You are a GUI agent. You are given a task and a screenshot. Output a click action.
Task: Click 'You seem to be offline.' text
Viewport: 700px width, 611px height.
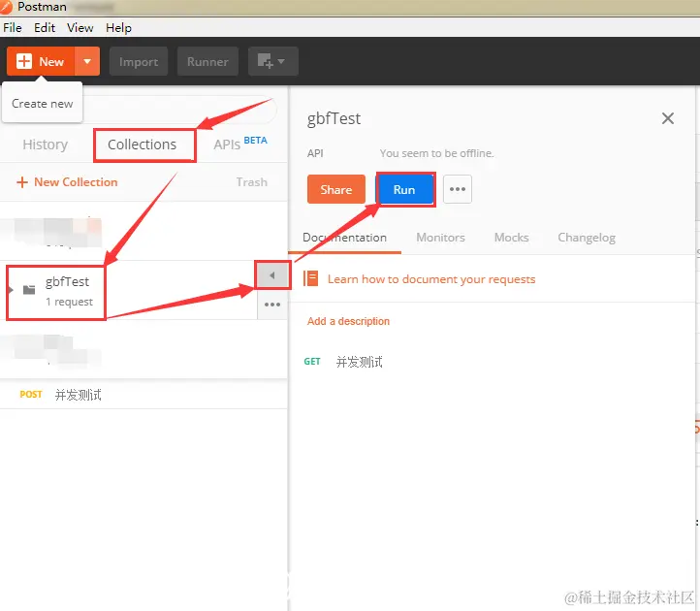(436, 153)
